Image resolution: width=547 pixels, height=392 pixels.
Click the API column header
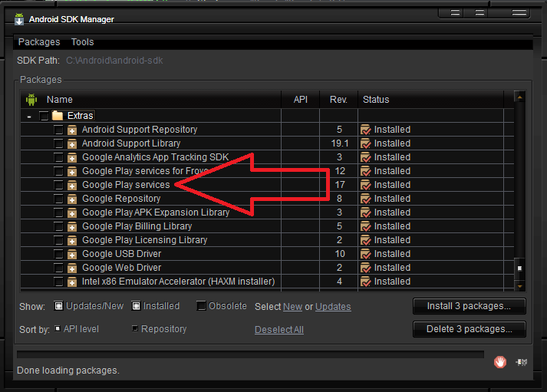coord(301,100)
